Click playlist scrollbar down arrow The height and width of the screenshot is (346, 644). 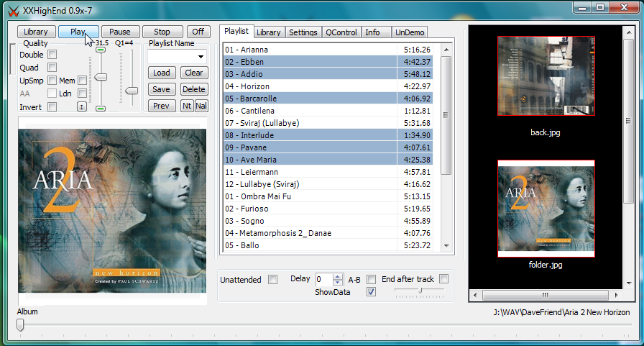[446, 246]
